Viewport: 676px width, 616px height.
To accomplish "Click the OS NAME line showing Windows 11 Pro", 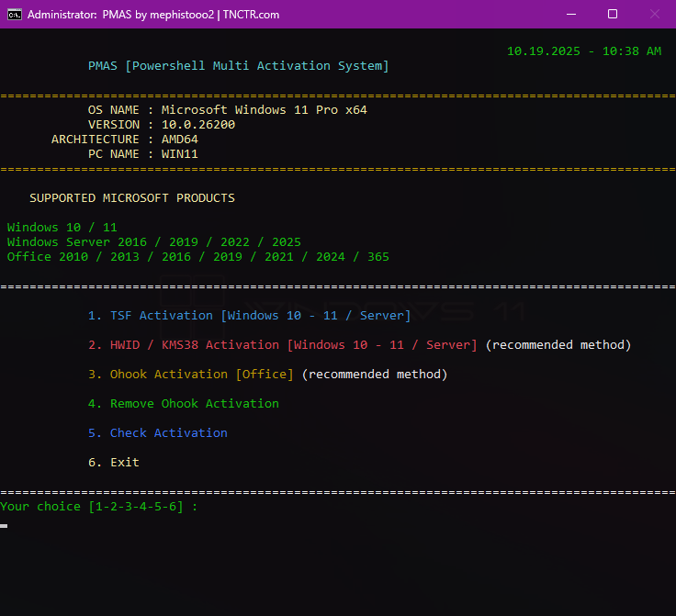I will pyautogui.click(x=227, y=110).
